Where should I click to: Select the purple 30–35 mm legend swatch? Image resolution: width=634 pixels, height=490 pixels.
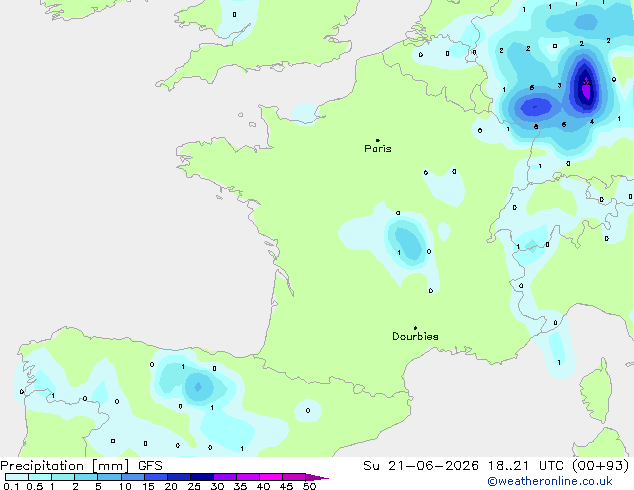click(x=225, y=477)
